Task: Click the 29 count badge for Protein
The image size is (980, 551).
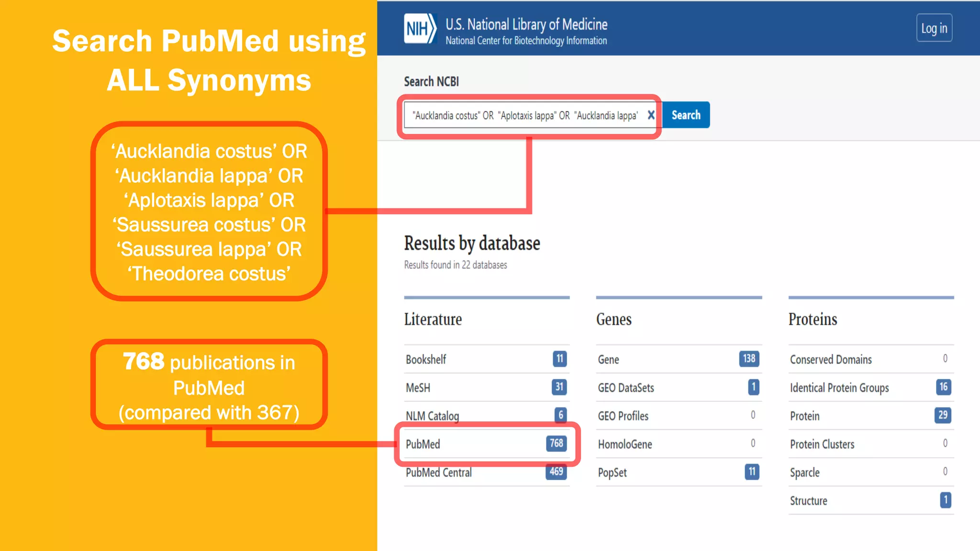Action: 943,415
